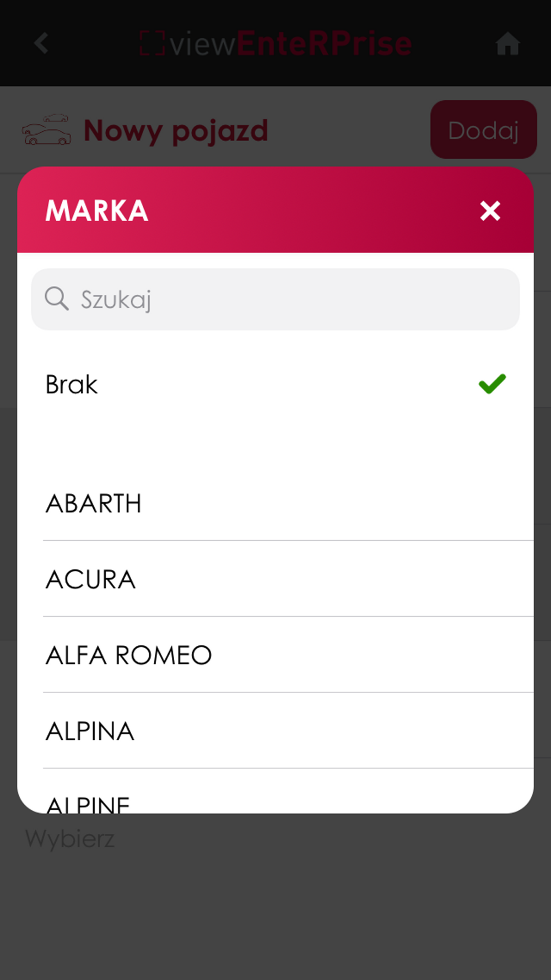Choose ABARTH from the brand list
Viewport: 551px width, 980px height.
(x=275, y=503)
